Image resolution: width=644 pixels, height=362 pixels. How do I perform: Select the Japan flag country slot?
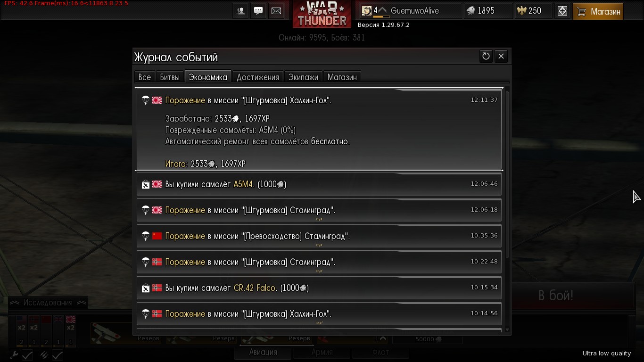[x=71, y=331]
